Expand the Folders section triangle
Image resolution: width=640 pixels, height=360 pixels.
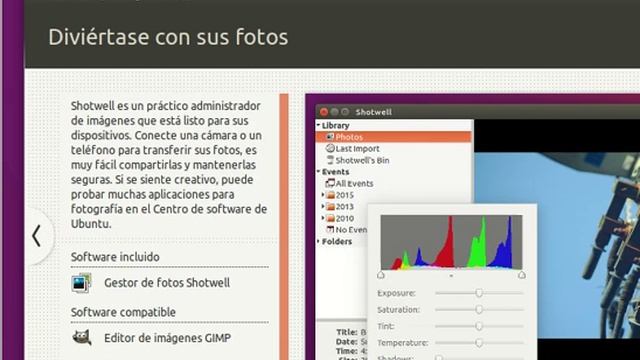[x=318, y=241]
